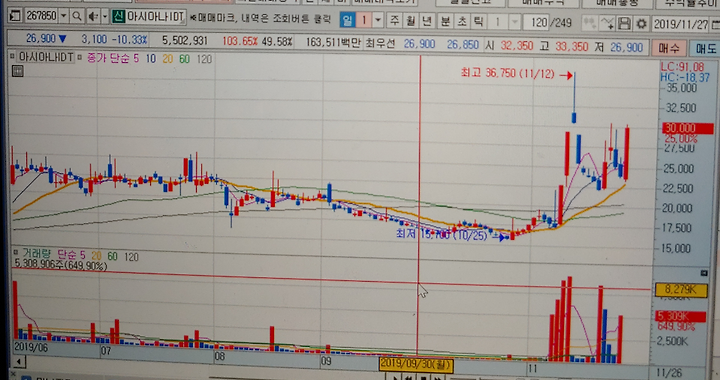The image size is (720, 380).
Task: Click the change rate -10.33%
Action: click(x=130, y=40)
